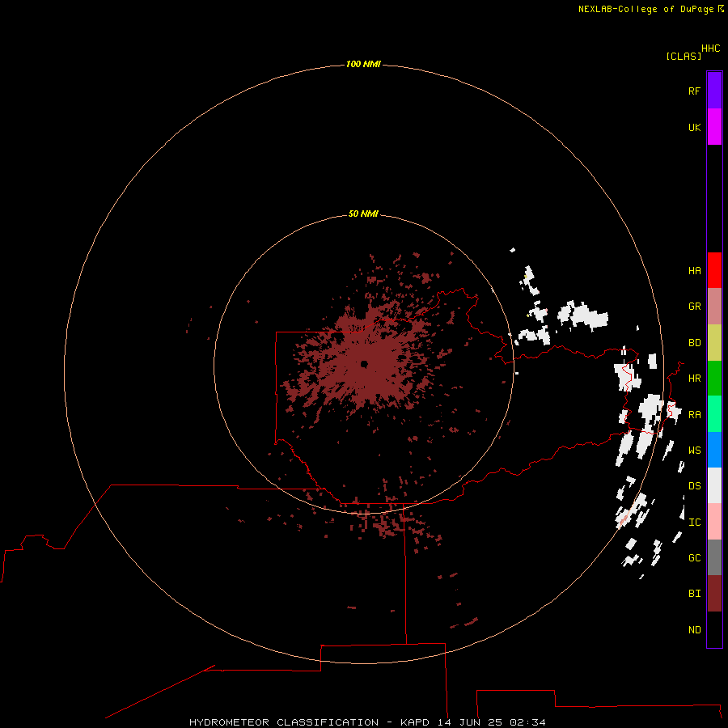The image size is (728, 728).
Task: Click the 'HA' legend label
Action: [x=694, y=271]
